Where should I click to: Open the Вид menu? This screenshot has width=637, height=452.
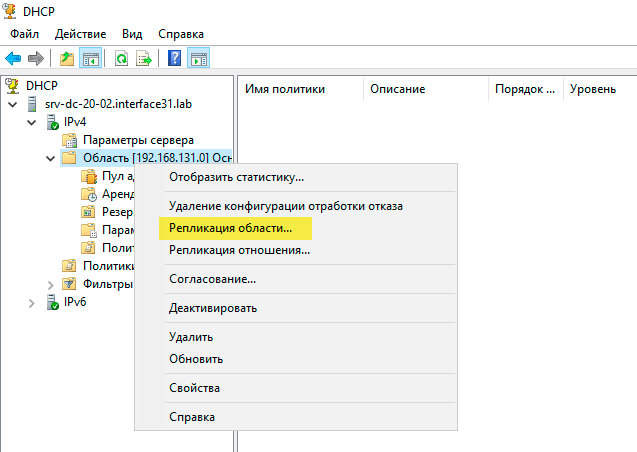[132, 34]
